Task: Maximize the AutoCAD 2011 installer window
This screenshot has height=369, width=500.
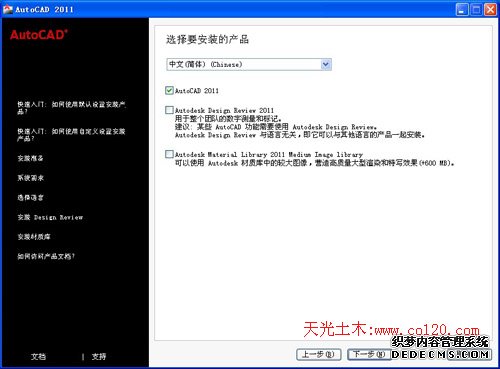Action: [x=476, y=9]
